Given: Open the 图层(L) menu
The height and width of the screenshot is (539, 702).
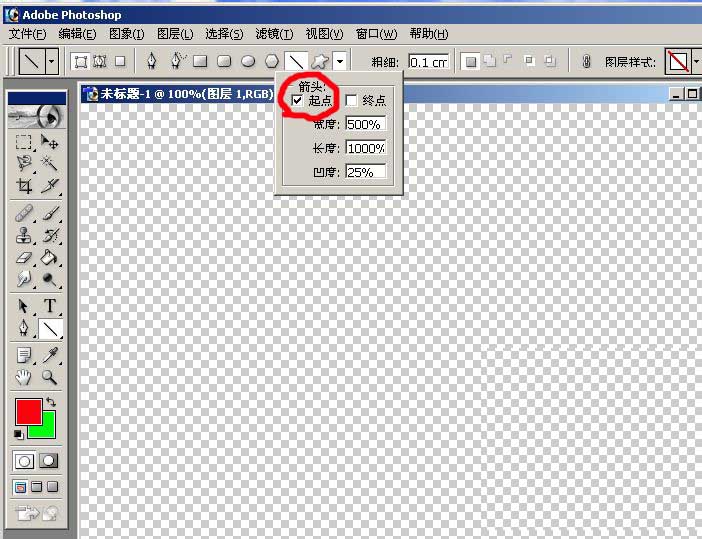Looking at the screenshot, I should 175,34.
